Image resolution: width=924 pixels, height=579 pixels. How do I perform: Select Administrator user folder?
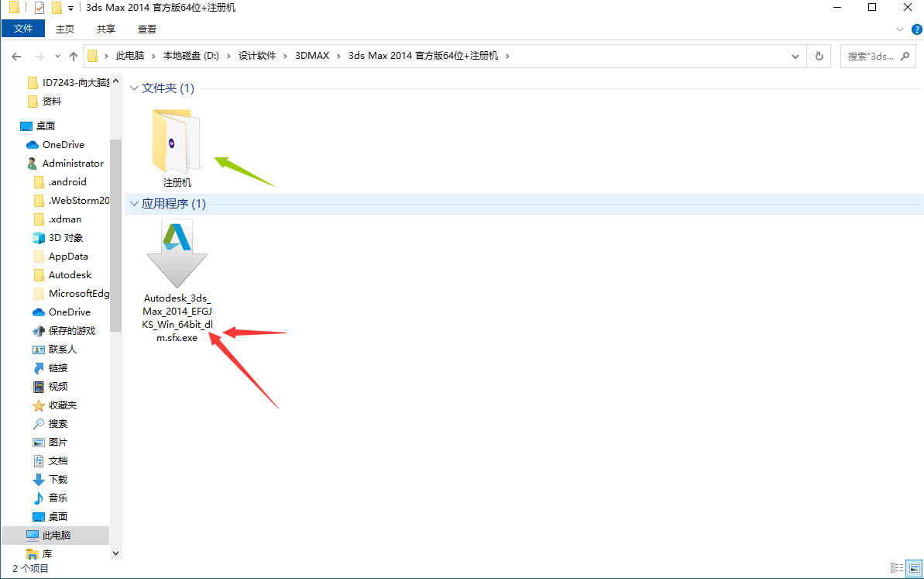point(65,164)
